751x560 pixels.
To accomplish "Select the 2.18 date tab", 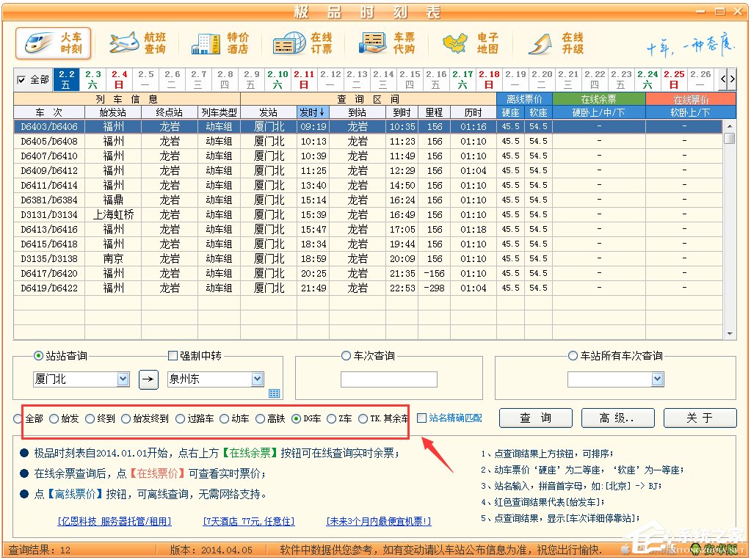I will click(x=488, y=79).
